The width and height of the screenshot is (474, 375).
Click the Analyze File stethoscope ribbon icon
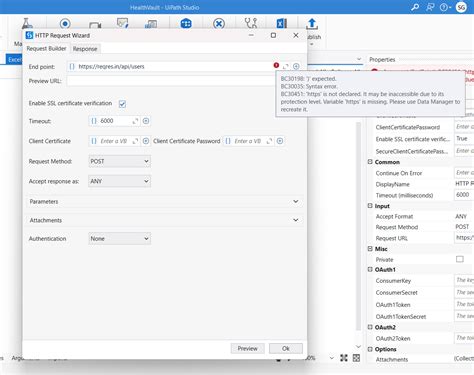(251, 23)
